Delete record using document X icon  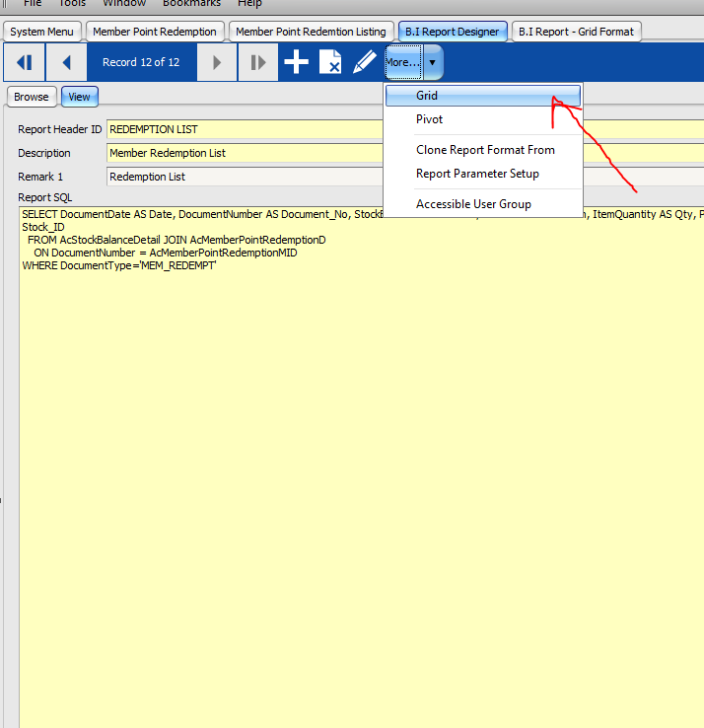click(x=330, y=63)
